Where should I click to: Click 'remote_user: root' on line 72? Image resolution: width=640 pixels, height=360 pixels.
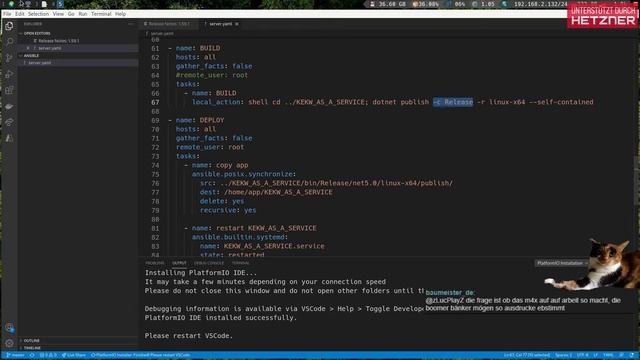click(210, 147)
